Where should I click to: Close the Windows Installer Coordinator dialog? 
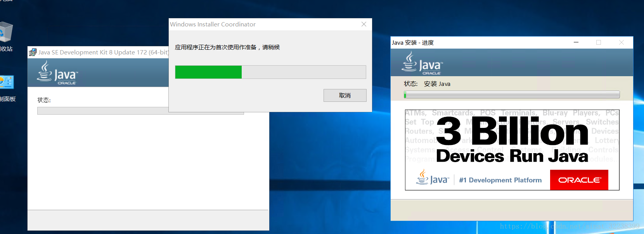[364, 24]
